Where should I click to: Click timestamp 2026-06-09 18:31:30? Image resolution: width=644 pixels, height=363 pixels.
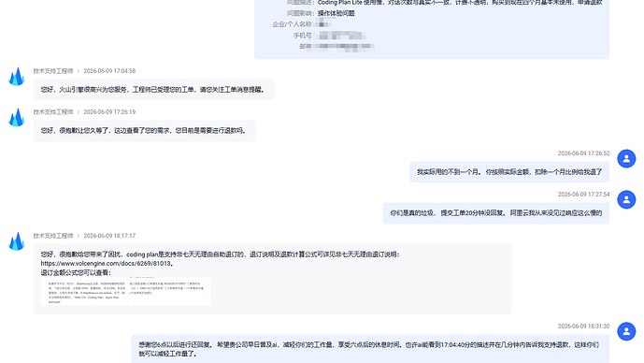(x=583, y=326)
